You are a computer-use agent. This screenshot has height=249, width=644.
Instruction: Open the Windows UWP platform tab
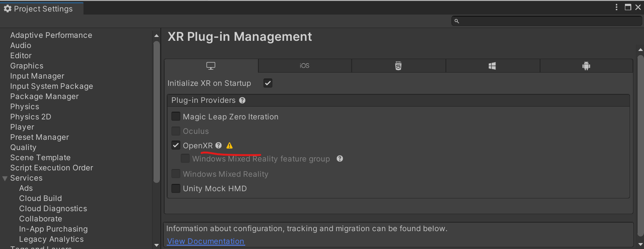pyautogui.click(x=492, y=66)
